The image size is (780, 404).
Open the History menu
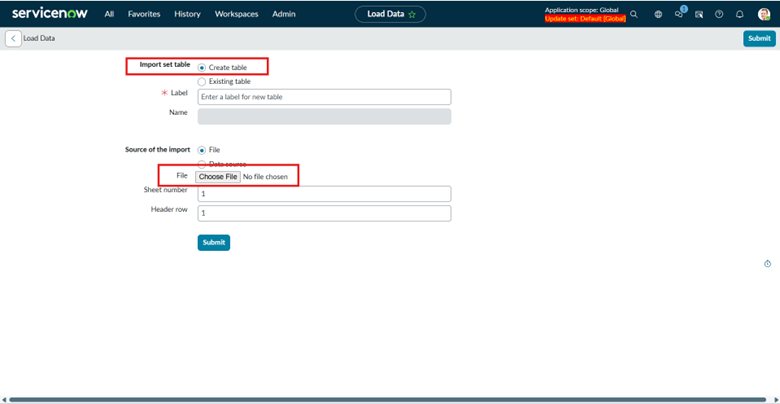tap(188, 14)
